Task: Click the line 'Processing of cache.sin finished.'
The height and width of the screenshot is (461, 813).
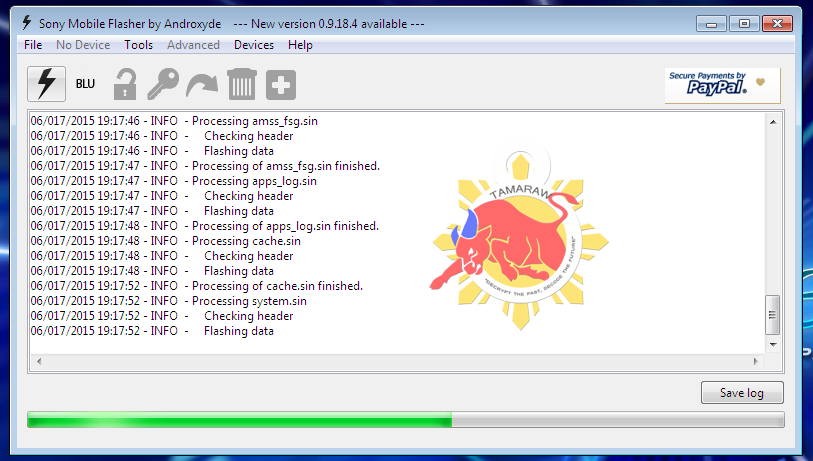Action: tap(197, 286)
